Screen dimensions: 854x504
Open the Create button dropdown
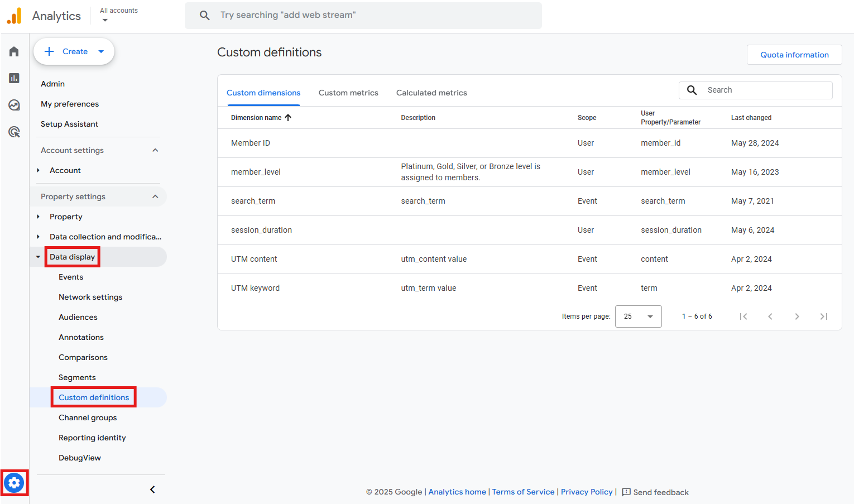(x=101, y=51)
